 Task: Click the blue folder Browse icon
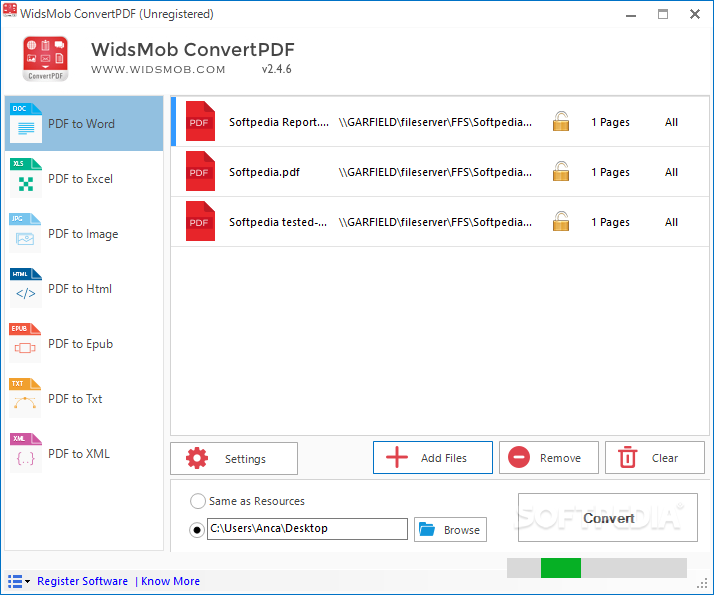click(427, 529)
